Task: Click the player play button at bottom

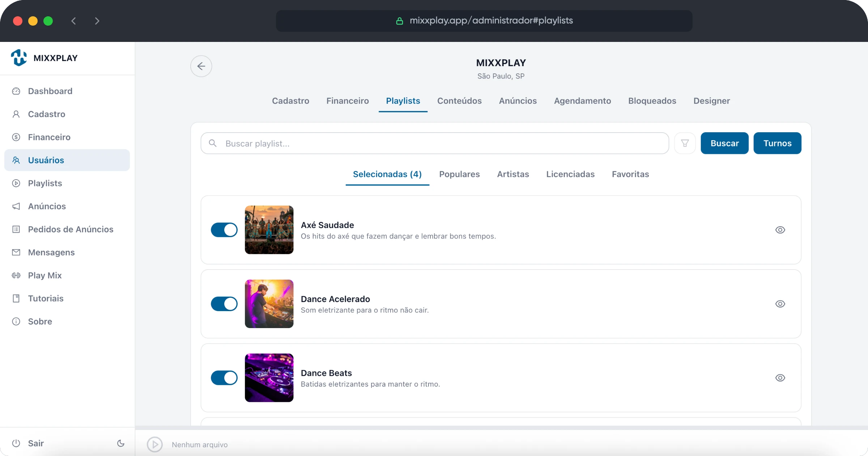Action: [x=155, y=444]
